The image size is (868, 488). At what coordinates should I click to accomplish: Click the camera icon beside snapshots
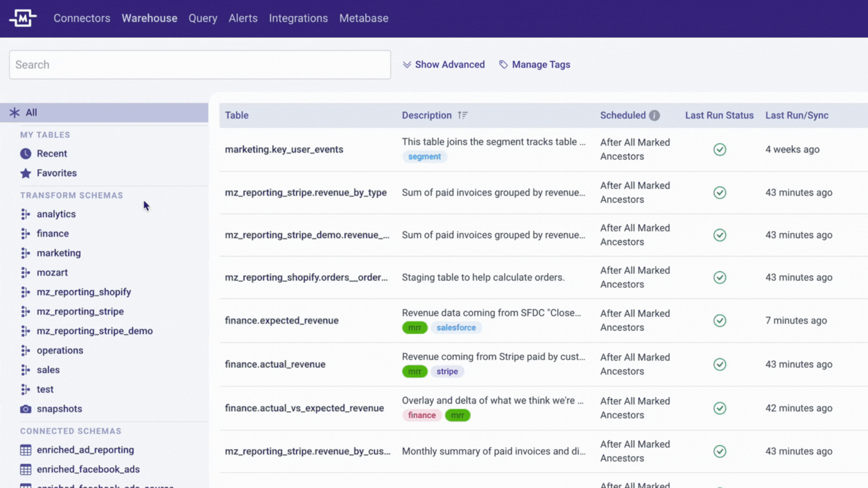(x=25, y=409)
